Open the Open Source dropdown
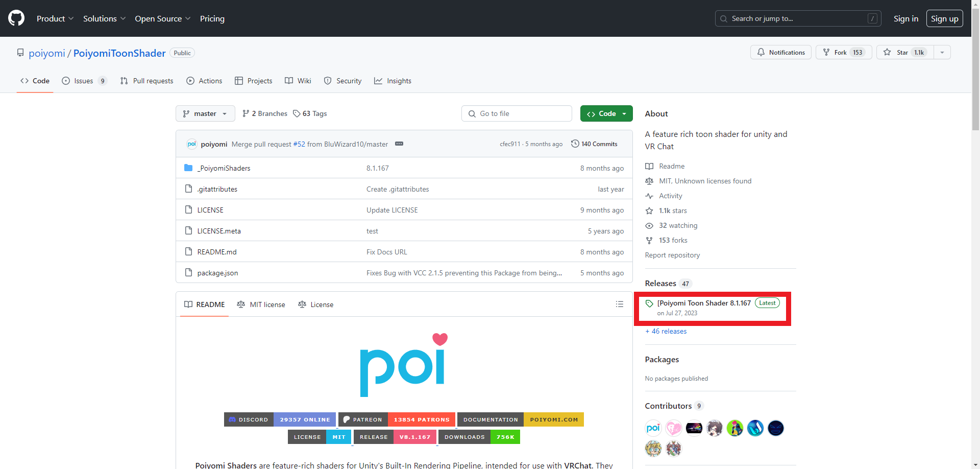Viewport: 980px width, 469px height. (163, 18)
